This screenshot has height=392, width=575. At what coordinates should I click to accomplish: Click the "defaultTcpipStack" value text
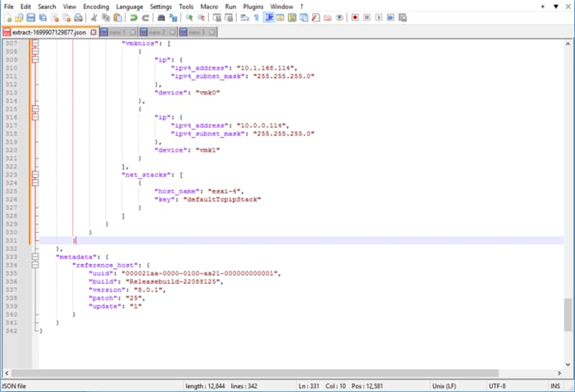[222, 199]
